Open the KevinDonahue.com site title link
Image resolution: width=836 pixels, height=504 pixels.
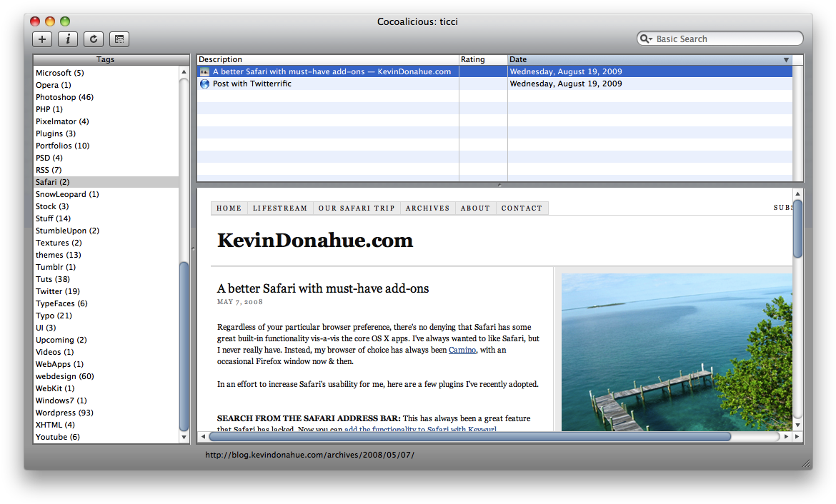[314, 241]
